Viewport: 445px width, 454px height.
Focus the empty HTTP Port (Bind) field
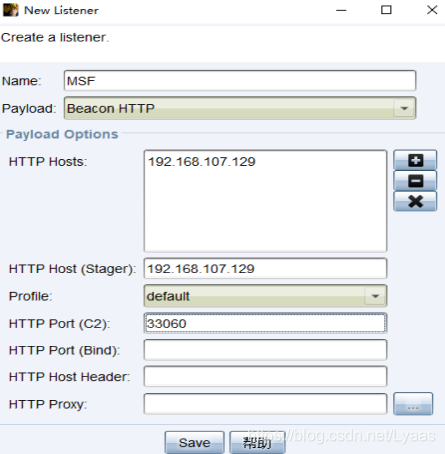click(265, 350)
